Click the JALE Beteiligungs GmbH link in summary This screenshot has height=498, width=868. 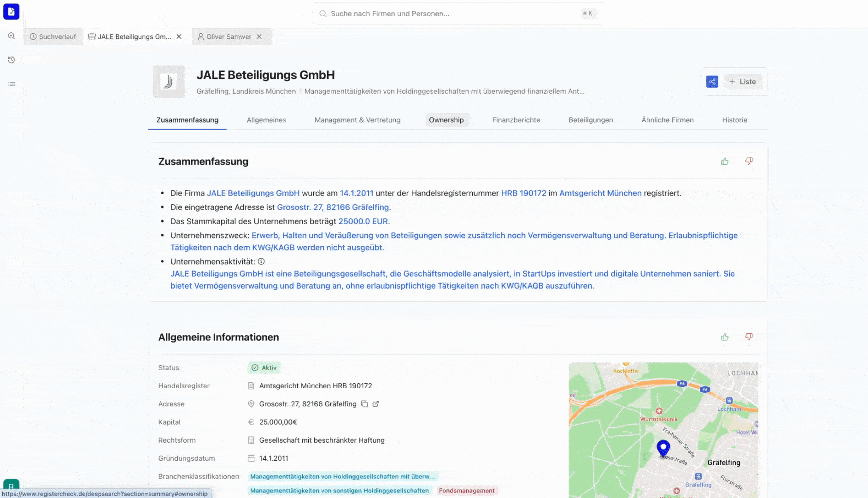pyautogui.click(x=253, y=193)
